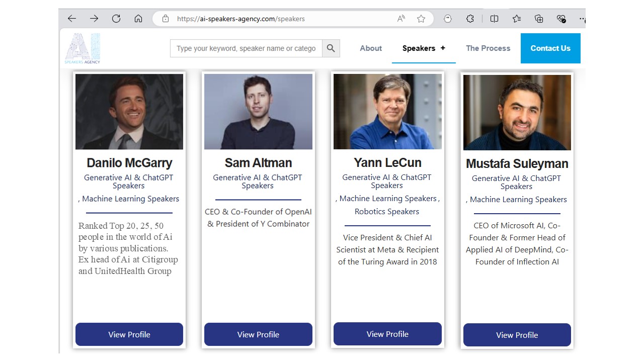Click Machine Learning Speakers under Mustafa Suleyman
Viewport: 644px width, 362px height.
click(x=518, y=199)
